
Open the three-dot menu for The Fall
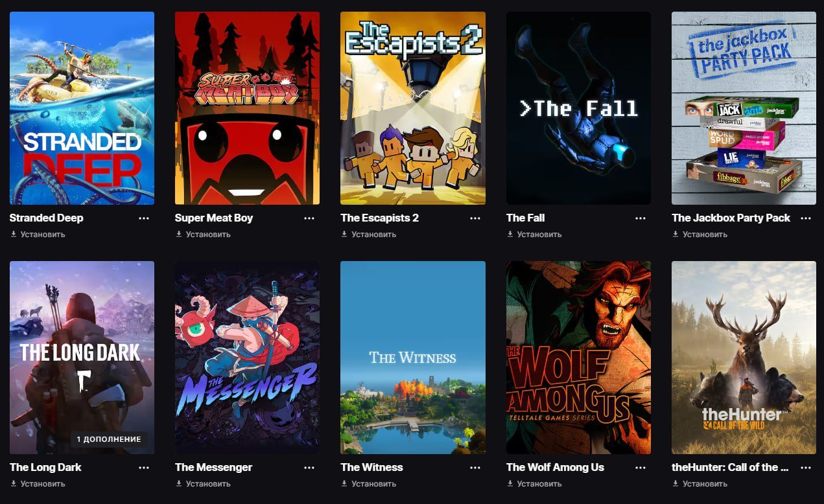[641, 218]
